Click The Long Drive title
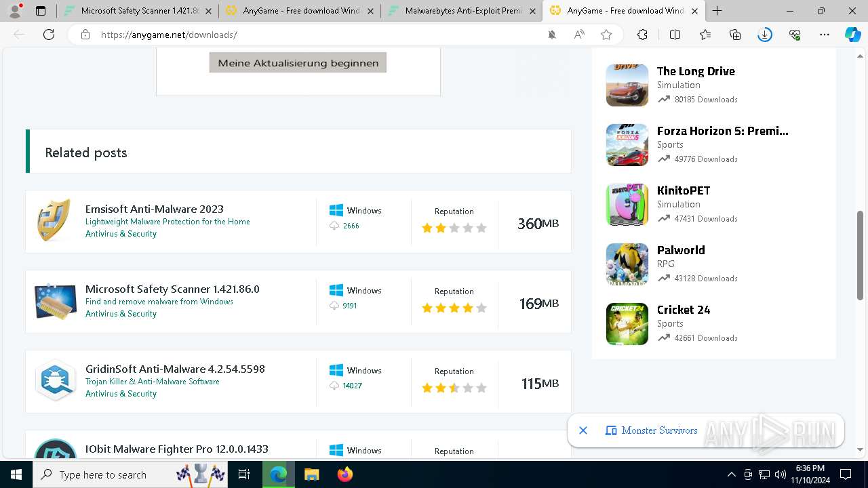Screen dimensions: 868x488 point(696,71)
